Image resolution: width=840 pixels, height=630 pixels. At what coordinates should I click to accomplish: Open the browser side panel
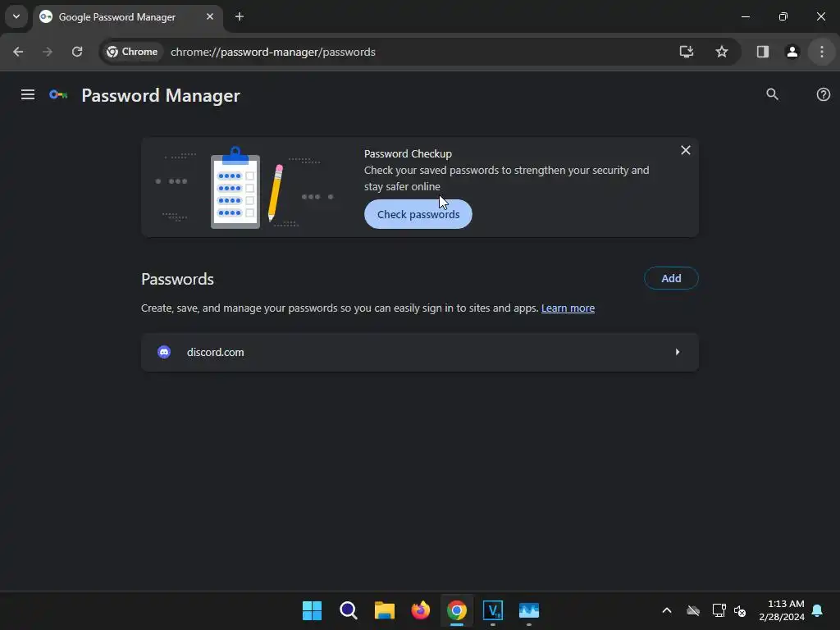pos(762,52)
